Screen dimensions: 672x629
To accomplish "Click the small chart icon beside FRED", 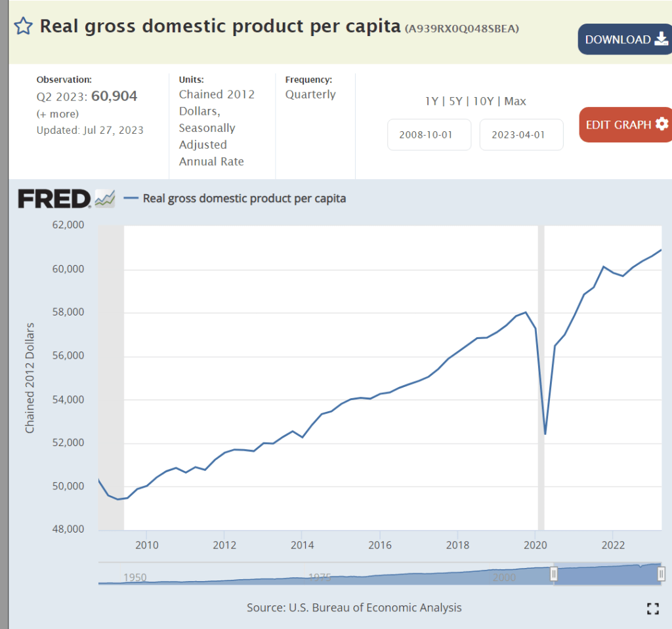I will click(x=105, y=198).
